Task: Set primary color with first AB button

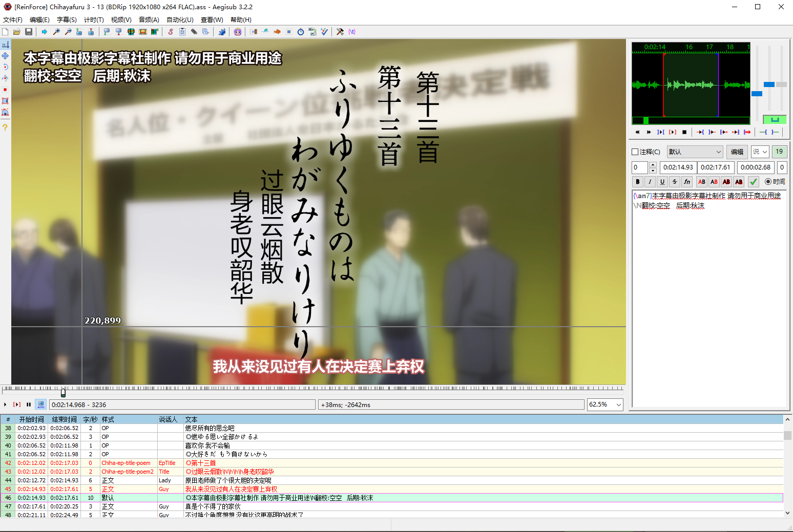Action: click(702, 182)
